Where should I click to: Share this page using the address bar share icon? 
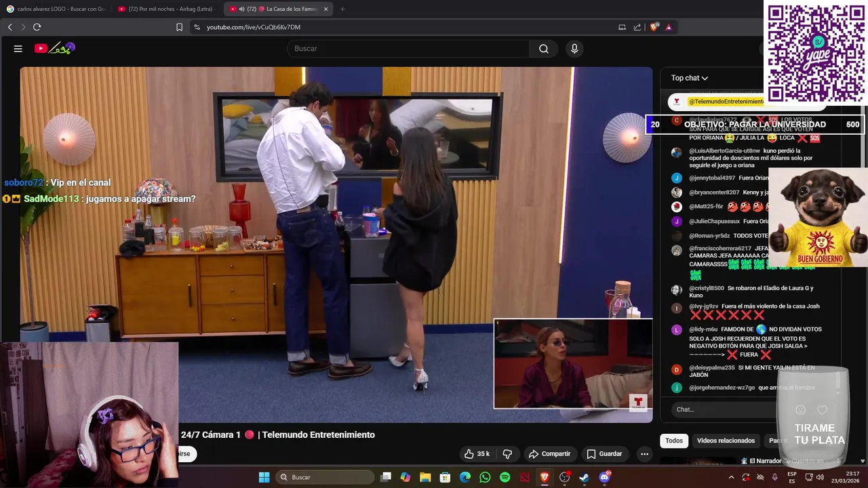(637, 27)
